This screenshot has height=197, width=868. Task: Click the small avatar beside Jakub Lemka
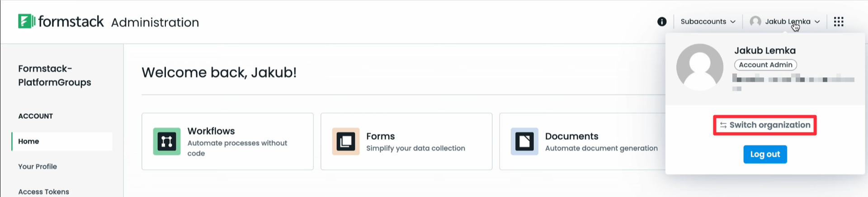(x=755, y=22)
